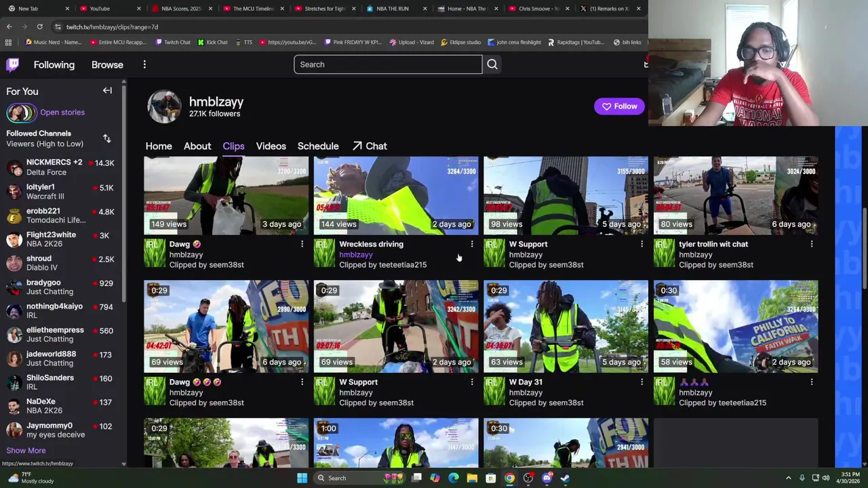Open Steam from taskbar

click(565, 478)
